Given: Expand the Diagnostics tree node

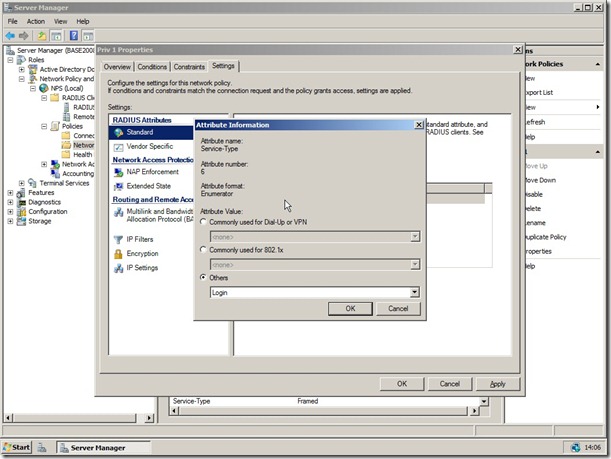Looking at the screenshot, I should coord(11,202).
